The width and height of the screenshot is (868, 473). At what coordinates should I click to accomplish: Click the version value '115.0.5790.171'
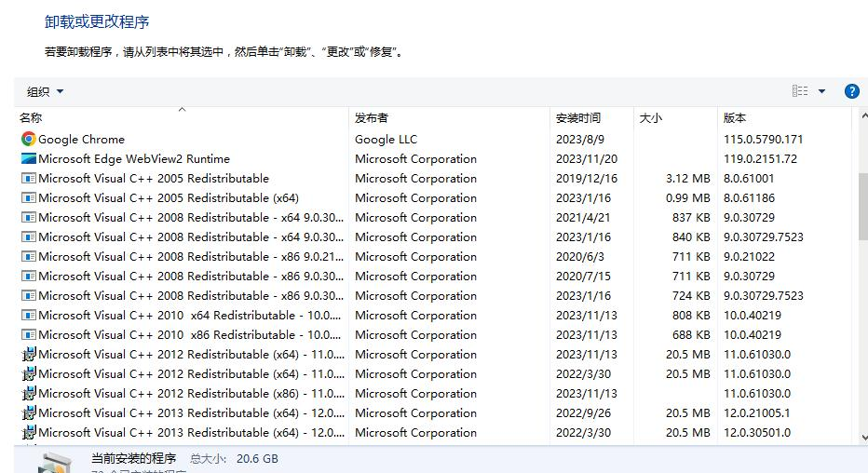coord(764,140)
